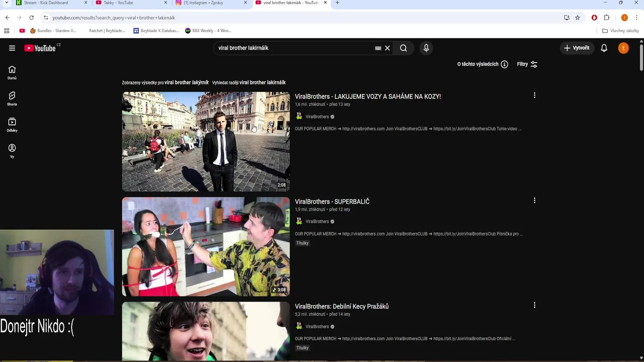
Task: Open the title ViralBrothers: Debilní Kecy Pražáků
Action: (x=342, y=306)
